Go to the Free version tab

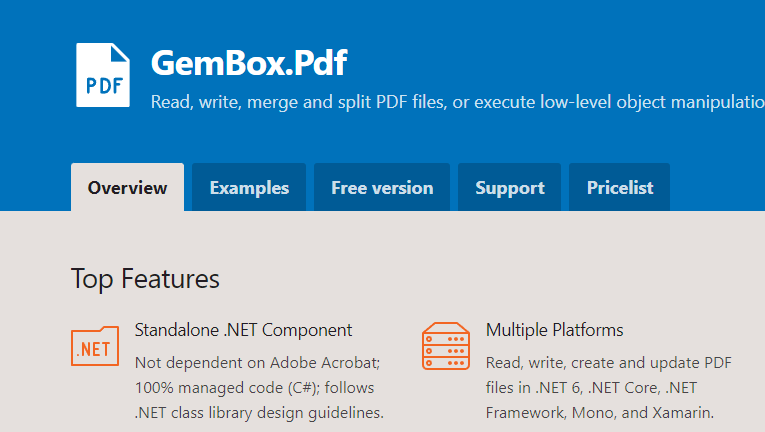[382, 188]
